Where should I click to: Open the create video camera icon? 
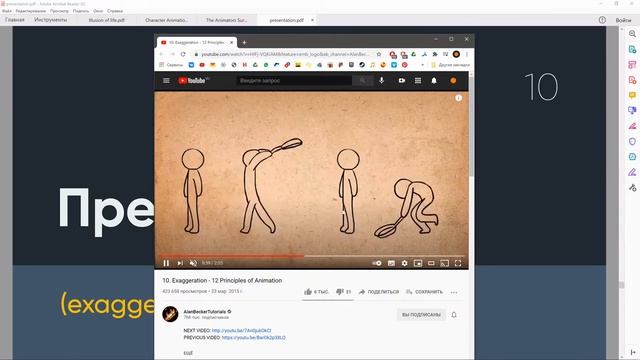coord(402,81)
